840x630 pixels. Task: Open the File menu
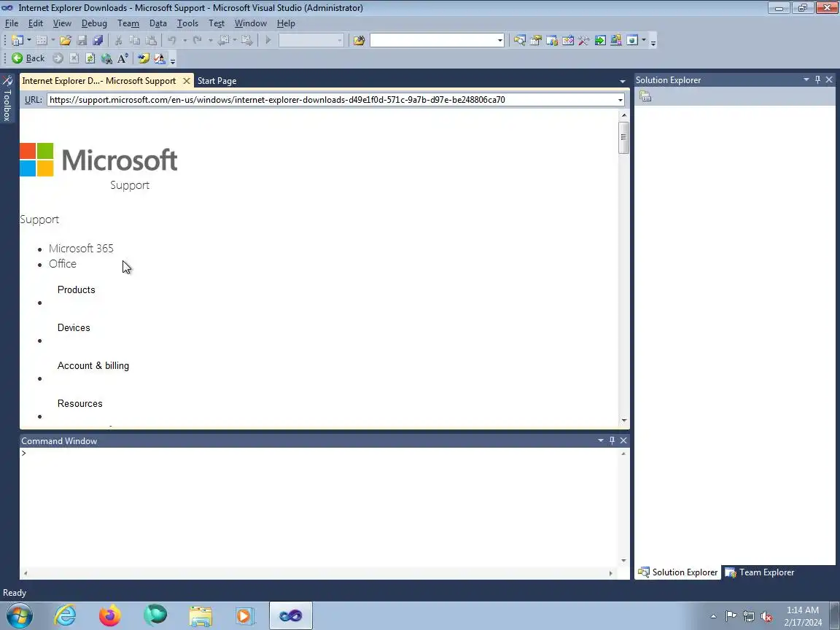coord(11,23)
